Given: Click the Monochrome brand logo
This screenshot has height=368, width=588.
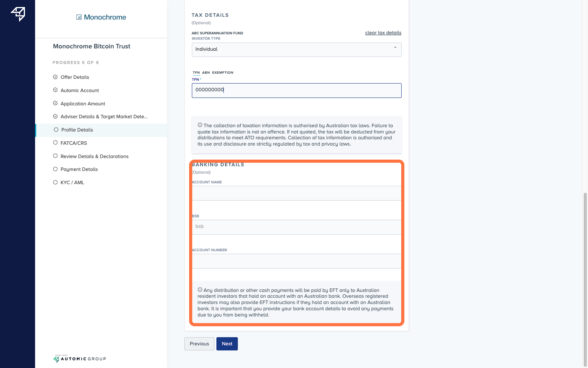Looking at the screenshot, I should point(101,17).
